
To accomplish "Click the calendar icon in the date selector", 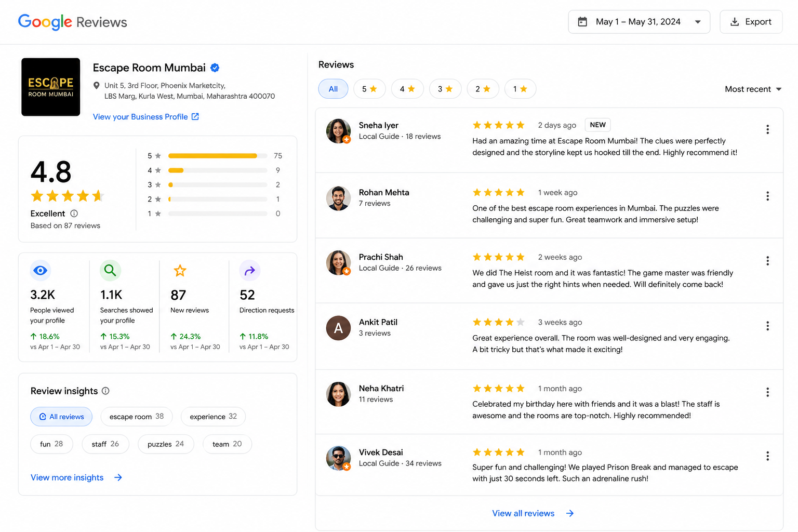I will pos(582,22).
